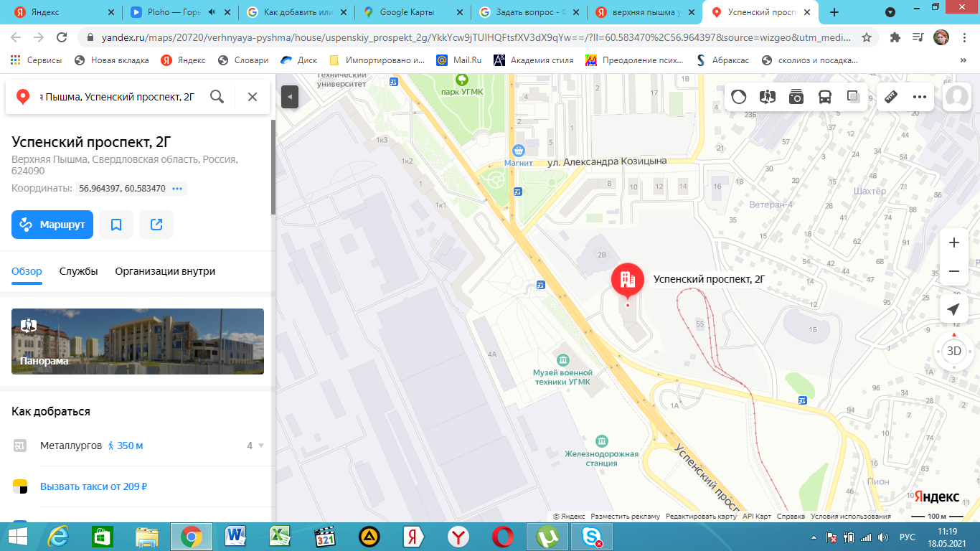This screenshot has height=551, width=980.
Task: Open the Mail.Ru bookmark
Action: pyautogui.click(x=459, y=60)
